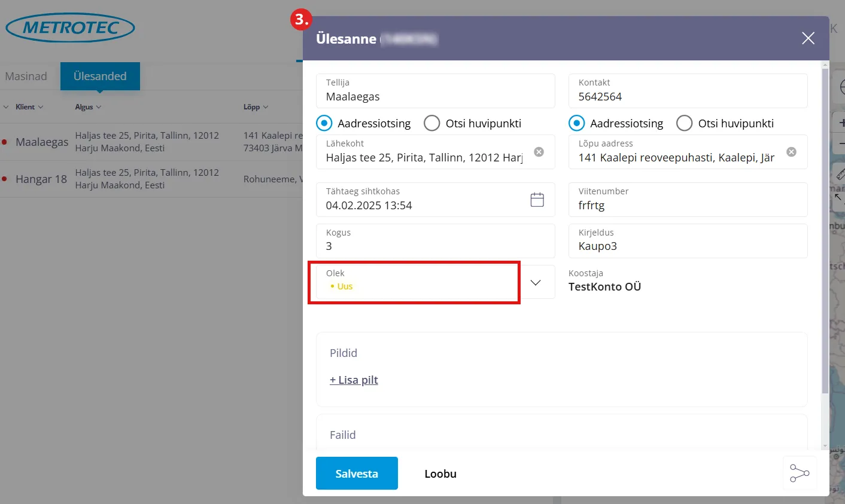Sort the list by Klient column

(x=29, y=107)
